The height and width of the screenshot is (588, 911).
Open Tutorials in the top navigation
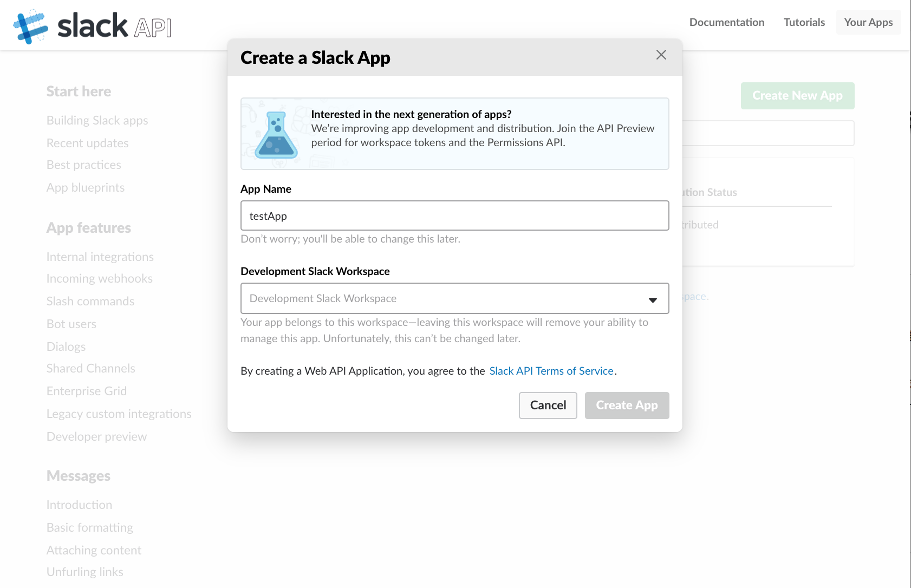tap(804, 22)
